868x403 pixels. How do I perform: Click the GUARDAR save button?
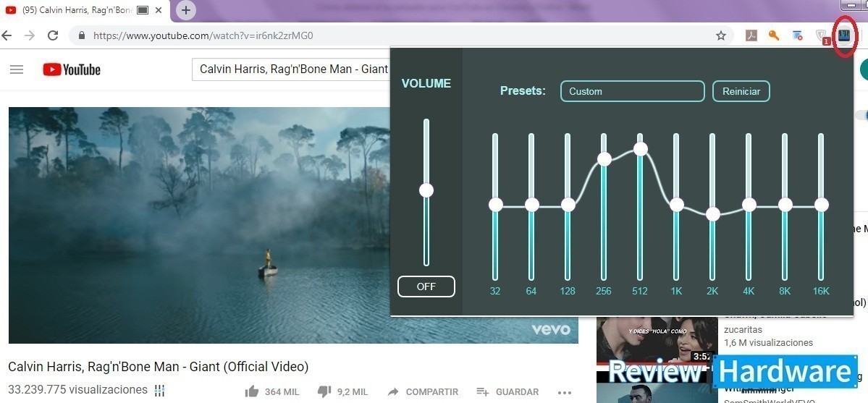pyautogui.click(x=507, y=392)
